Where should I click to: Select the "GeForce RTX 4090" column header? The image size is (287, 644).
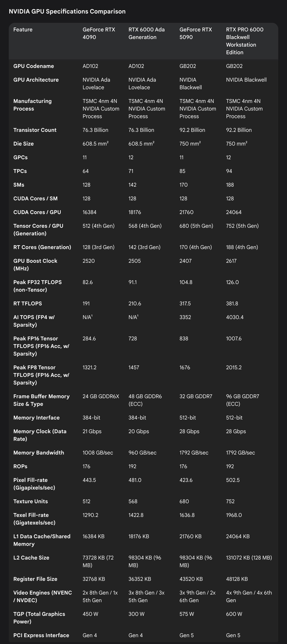[99, 33]
